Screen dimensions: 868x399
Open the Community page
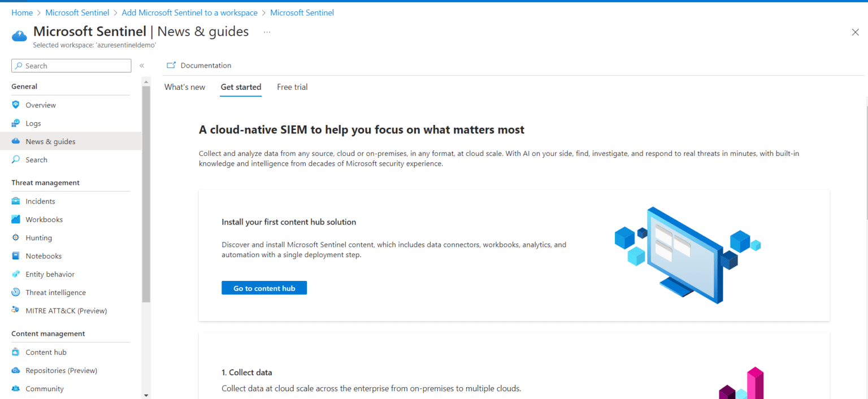pos(45,388)
